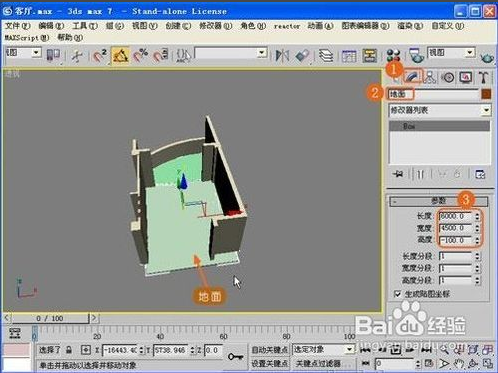Collapse the 参数 parameters rollout
The width and height of the screenshot is (498, 373).
tap(438, 201)
